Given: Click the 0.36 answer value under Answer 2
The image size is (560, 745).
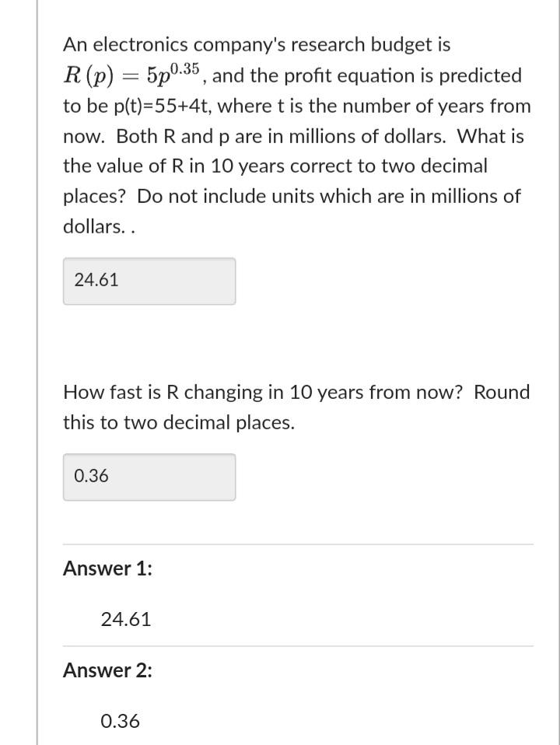Looking at the screenshot, I should tap(121, 721).
